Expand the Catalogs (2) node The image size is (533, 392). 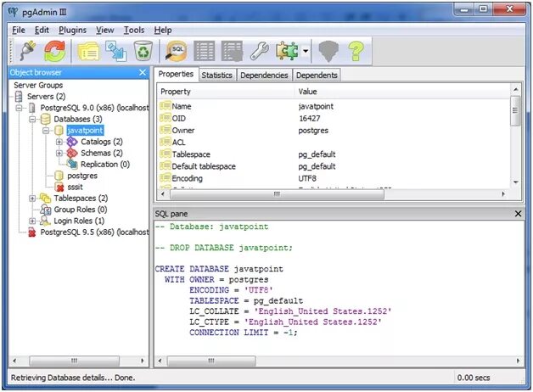[59, 142]
